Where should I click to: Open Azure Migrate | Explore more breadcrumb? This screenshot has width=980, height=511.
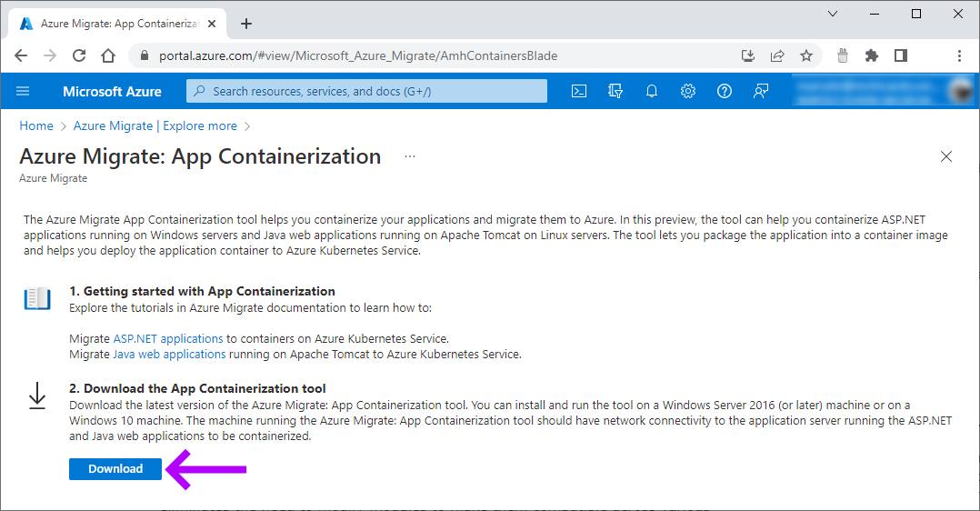155,125
